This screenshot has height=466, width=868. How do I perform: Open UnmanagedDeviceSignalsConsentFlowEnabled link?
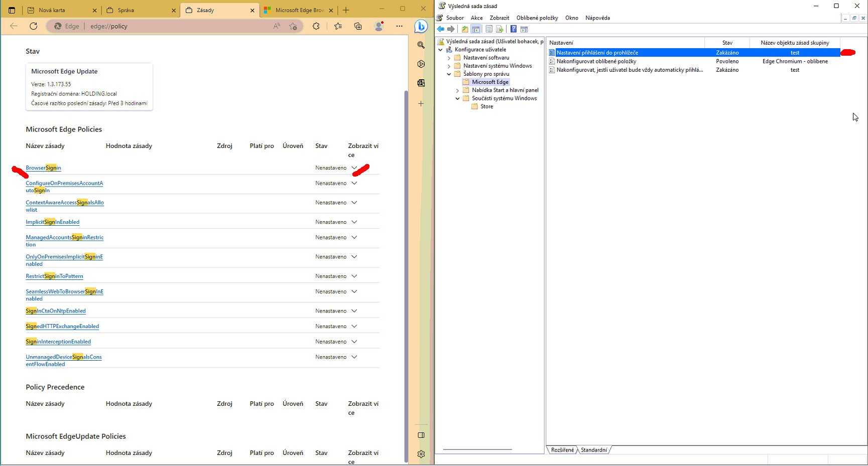pos(64,360)
